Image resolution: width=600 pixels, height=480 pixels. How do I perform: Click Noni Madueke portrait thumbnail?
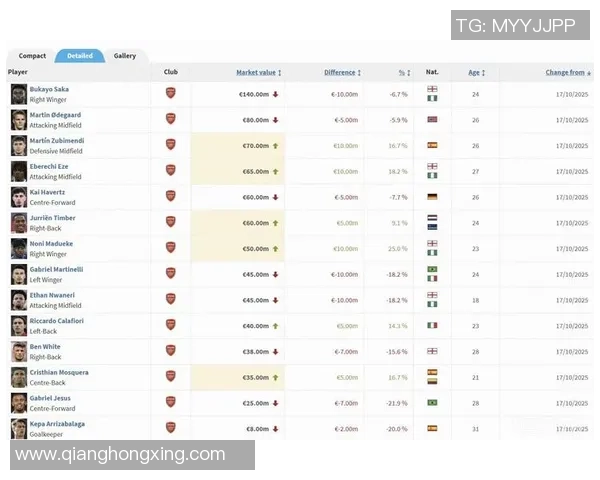pyautogui.click(x=19, y=248)
